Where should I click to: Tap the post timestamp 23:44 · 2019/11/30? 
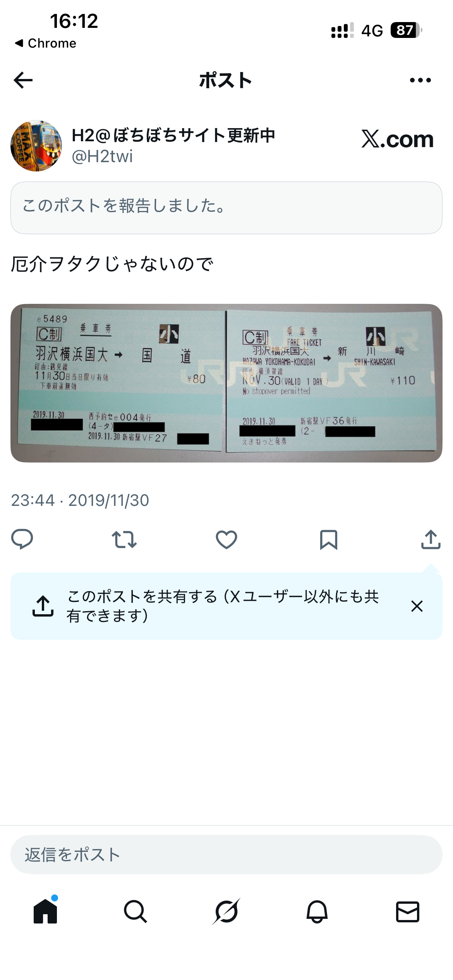coord(80,500)
